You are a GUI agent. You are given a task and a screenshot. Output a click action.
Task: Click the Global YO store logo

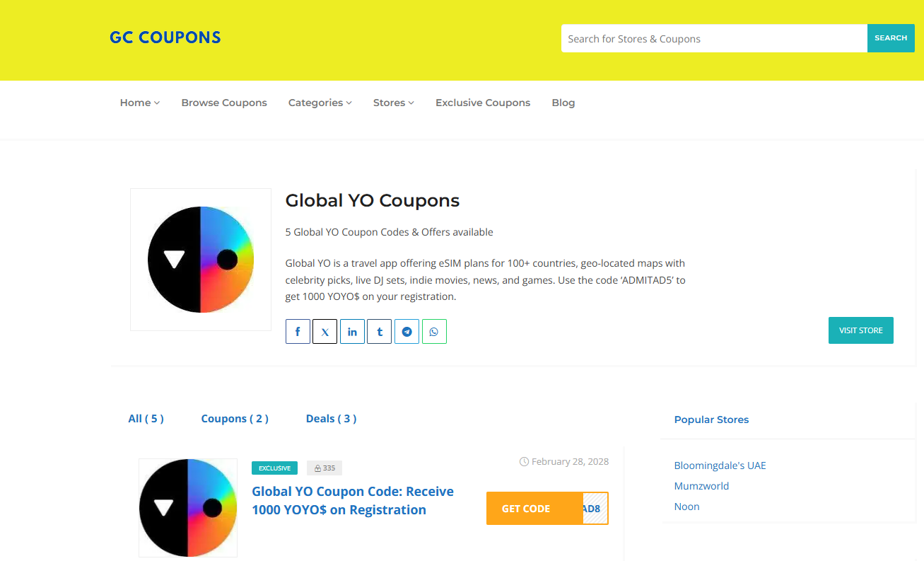201,260
